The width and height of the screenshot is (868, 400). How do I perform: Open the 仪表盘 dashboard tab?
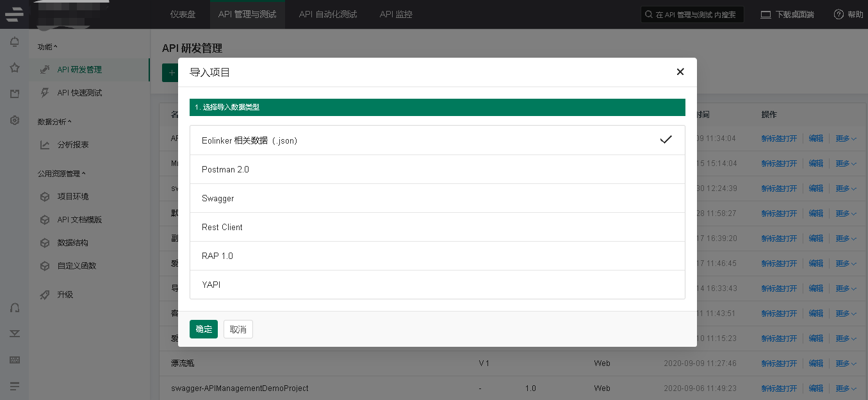tap(183, 14)
